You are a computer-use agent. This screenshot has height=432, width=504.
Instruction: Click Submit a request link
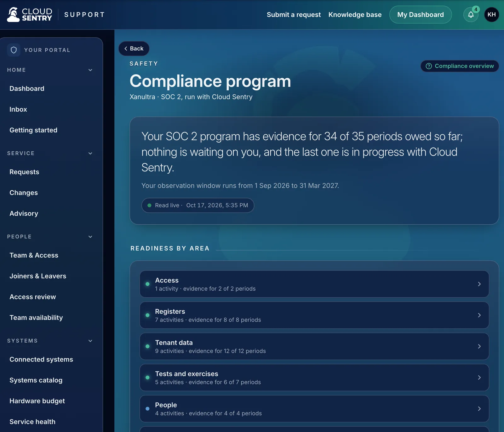click(294, 14)
